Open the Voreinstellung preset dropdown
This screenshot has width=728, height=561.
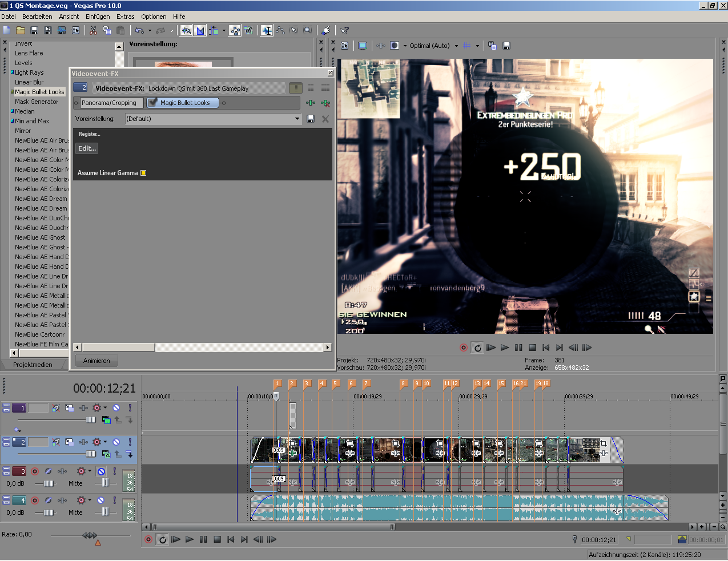coord(297,119)
